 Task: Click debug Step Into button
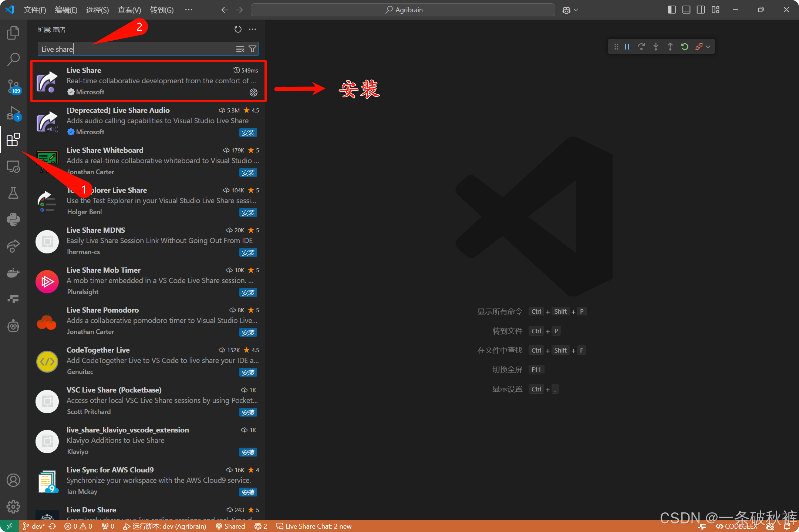(656, 47)
